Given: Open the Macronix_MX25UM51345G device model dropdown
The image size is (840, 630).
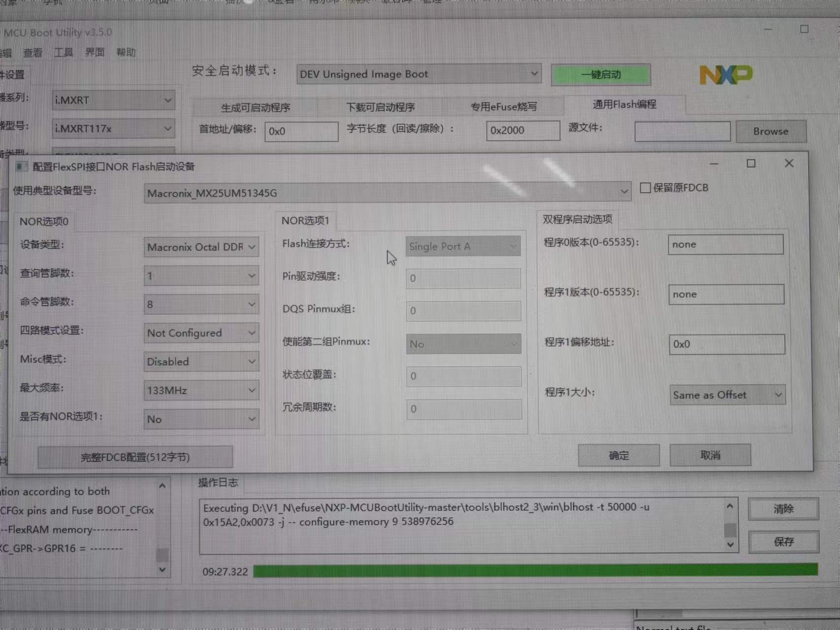Looking at the screenshot, I should pos(624,192).
